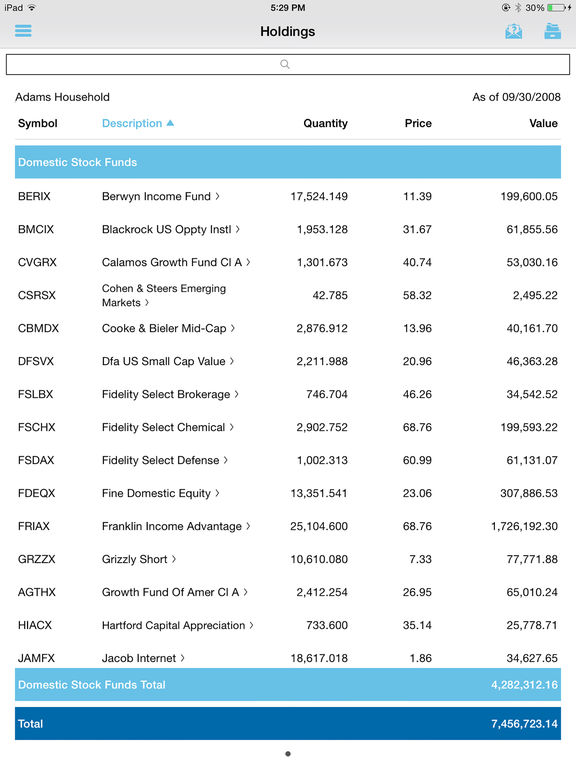Open the file drawer documents icon
The image size is (576, 768).
tap(552, 31)
